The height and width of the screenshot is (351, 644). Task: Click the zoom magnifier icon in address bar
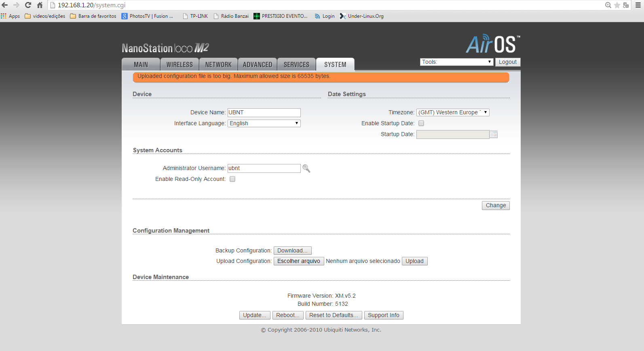pos(608,5)
